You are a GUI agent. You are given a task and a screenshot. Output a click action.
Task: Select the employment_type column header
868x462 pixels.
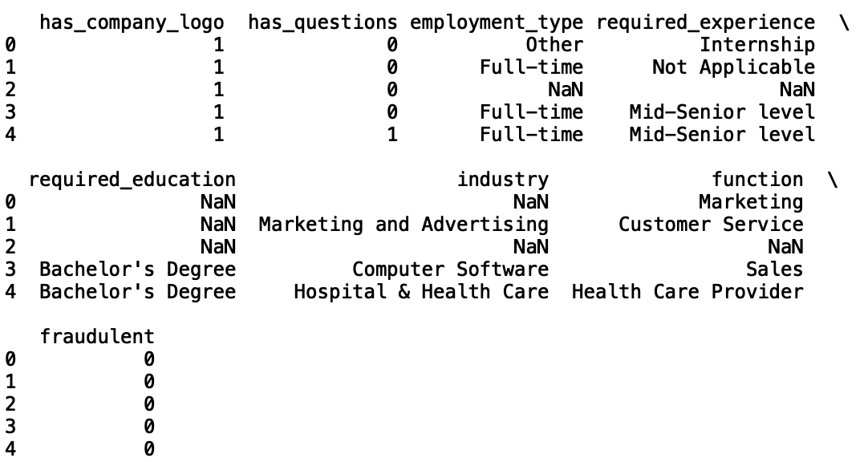(497, 22)
